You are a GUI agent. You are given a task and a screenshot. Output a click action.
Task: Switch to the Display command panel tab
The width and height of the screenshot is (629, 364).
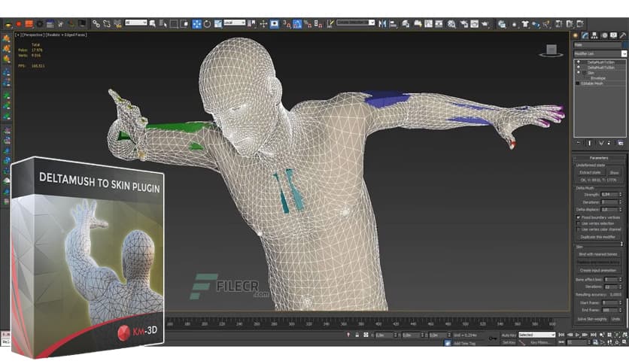coord(613,35)
